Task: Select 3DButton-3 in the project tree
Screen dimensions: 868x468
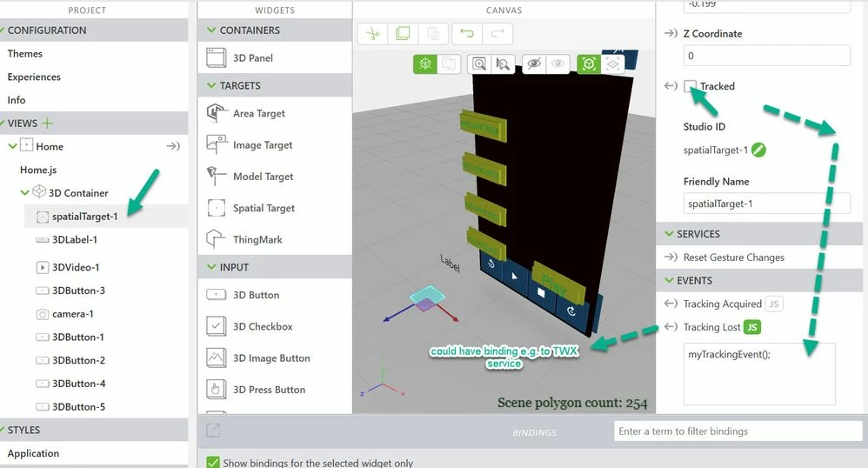Action: click(78, 291)
